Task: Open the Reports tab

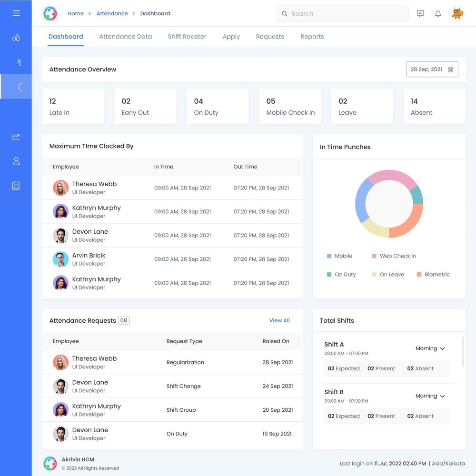Action: (312, 37)
